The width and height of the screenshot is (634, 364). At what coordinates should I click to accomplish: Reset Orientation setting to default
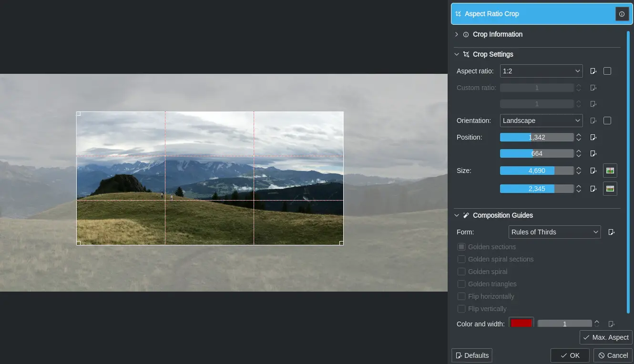coord(593,120)
